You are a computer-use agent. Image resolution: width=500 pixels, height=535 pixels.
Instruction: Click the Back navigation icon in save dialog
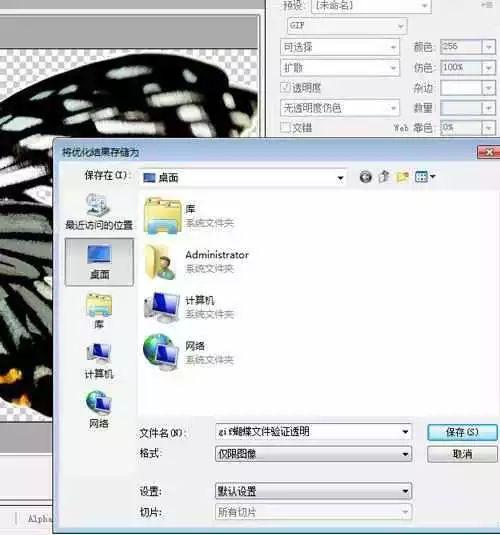point(366,177)
